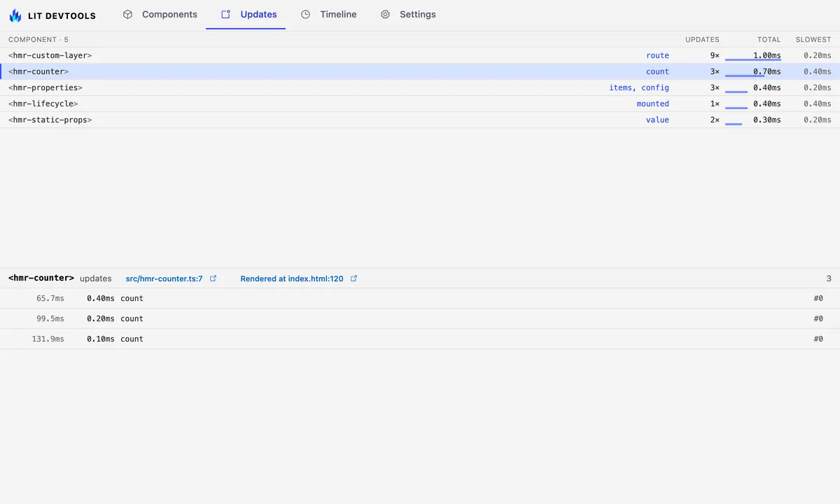Image resolution: width=840 pixels, height=504 pixels.
Task: Open external link icon next to src/hmr-counter.ts:7
Action: coord(213,279)
